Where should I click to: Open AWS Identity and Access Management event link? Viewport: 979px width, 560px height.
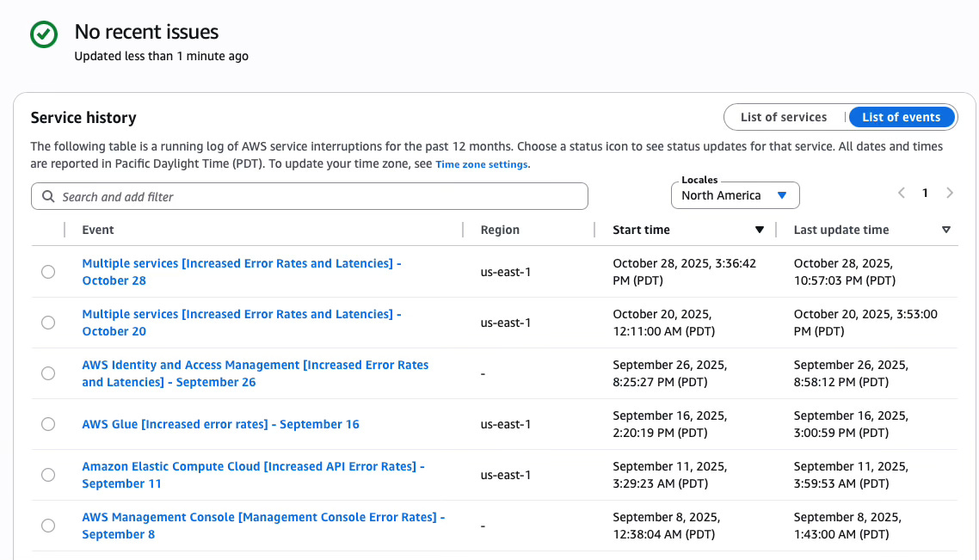tap(256, 373)
